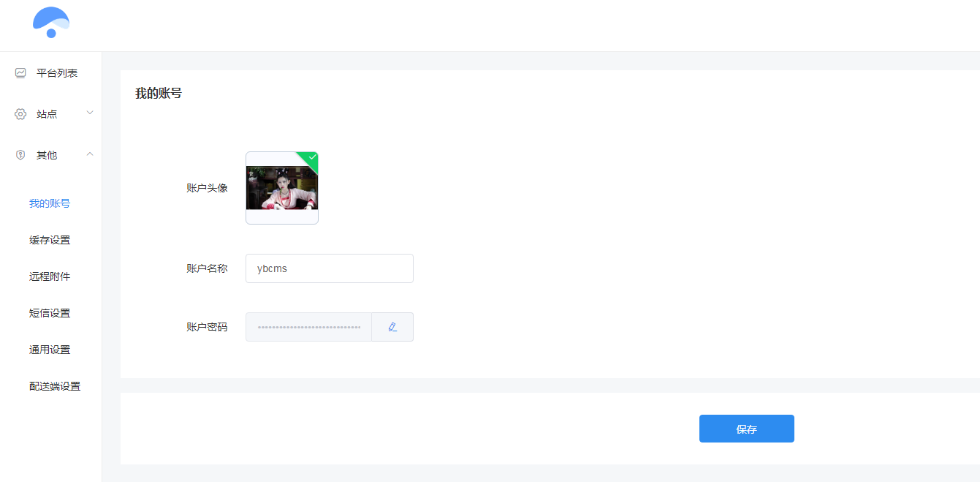Open 短信设置 in sidebar

[x=50, y=313]
